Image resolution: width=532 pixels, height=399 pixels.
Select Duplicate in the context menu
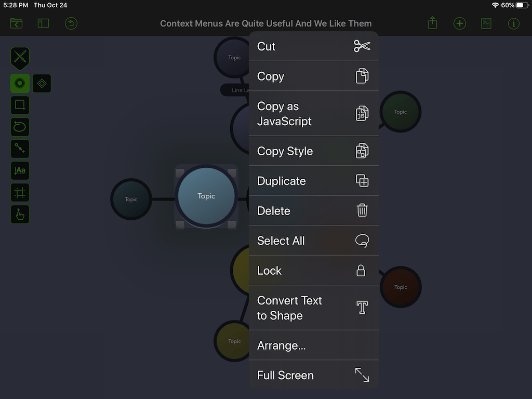(313, 181)
